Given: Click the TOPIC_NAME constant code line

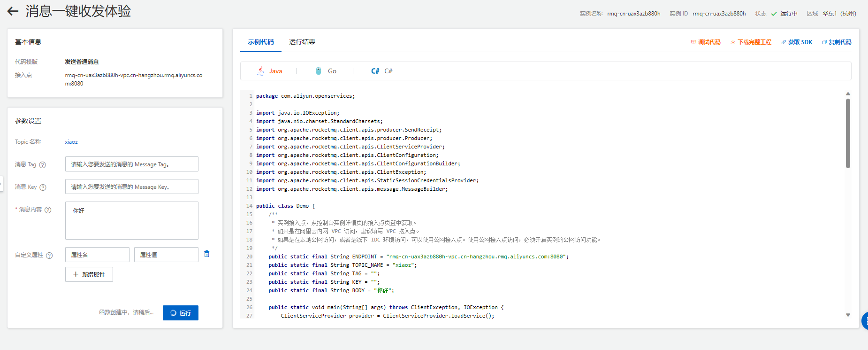Looking at the screenshot, I should click(x=343, y=265).
